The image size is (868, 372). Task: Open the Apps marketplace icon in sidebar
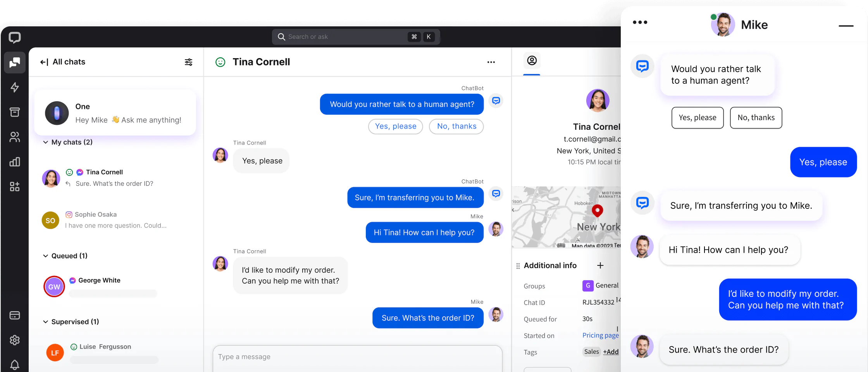[x=14, y=186]
